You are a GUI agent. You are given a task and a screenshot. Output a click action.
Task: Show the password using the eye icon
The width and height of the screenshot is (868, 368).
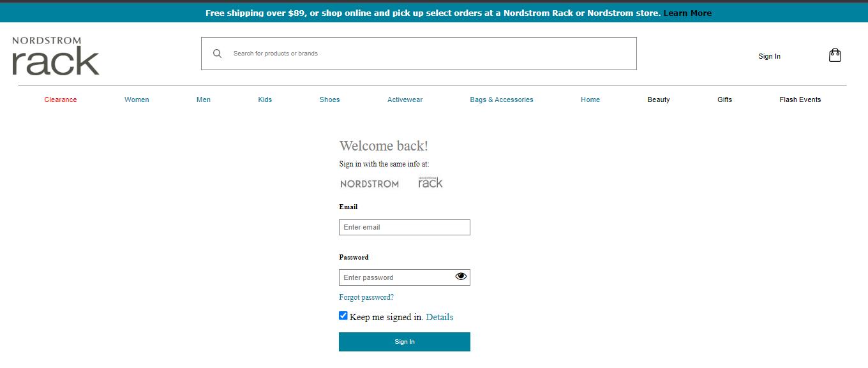coord(461,277)
